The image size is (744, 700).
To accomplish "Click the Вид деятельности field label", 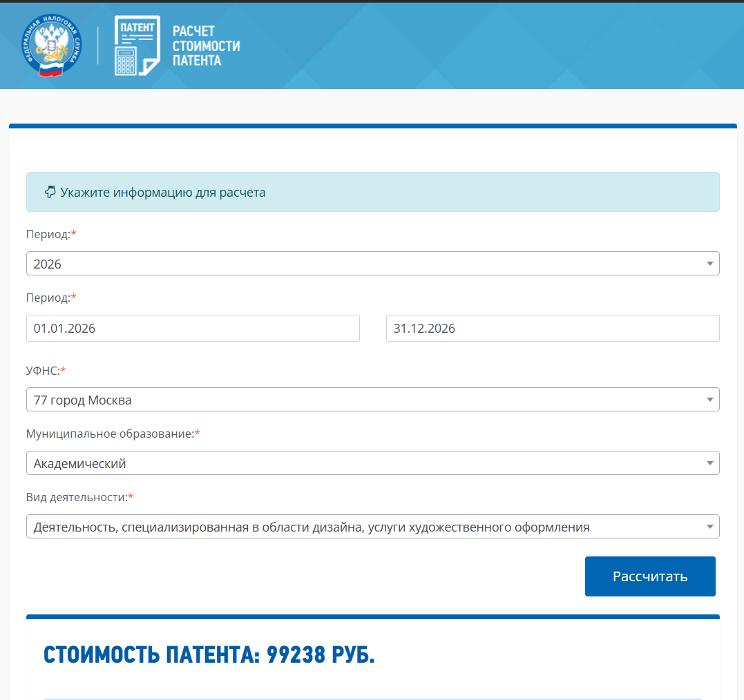I will (77, 498).
